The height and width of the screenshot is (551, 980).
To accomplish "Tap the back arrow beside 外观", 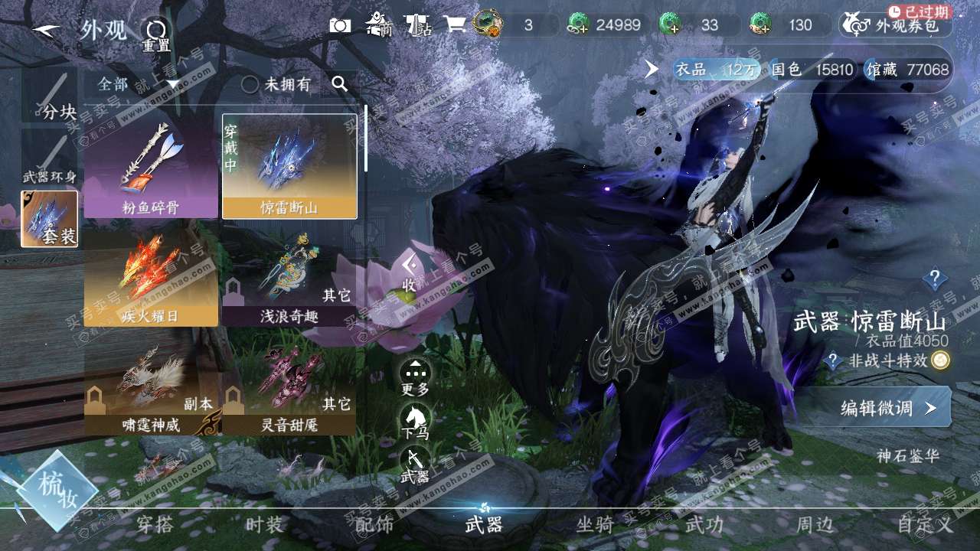I will click(x=47, y=31).
